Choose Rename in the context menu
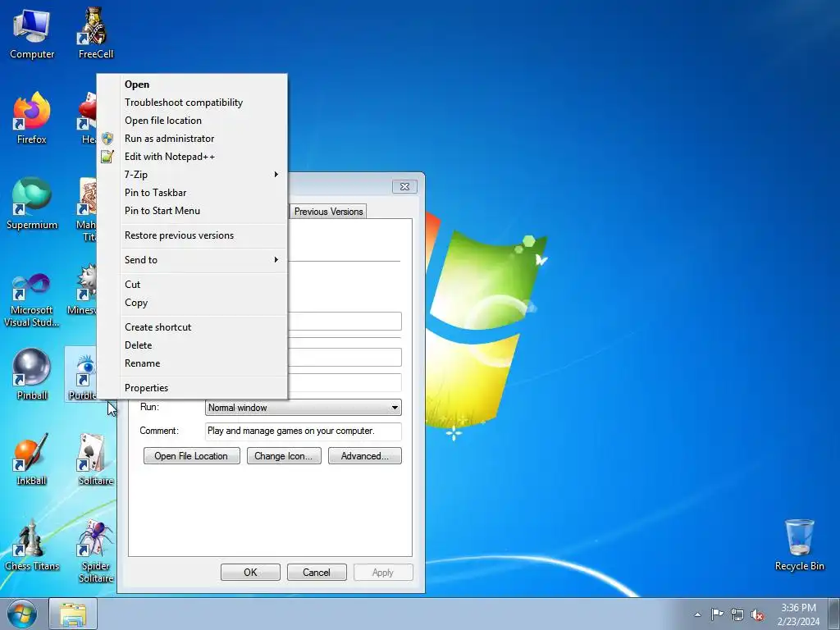 point(192,363)
